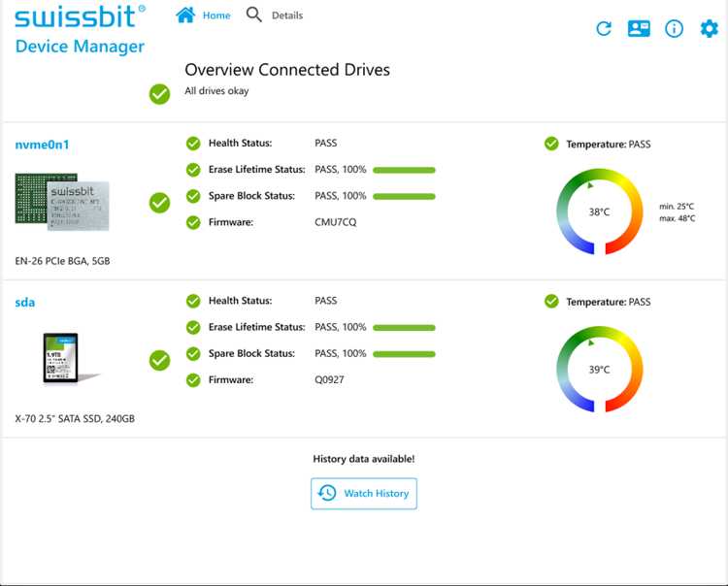This screenshot has height=586, width=728.
Task: Click the max. 48°C temperature text
Action: pyautogui.click(x=677, y=218)
